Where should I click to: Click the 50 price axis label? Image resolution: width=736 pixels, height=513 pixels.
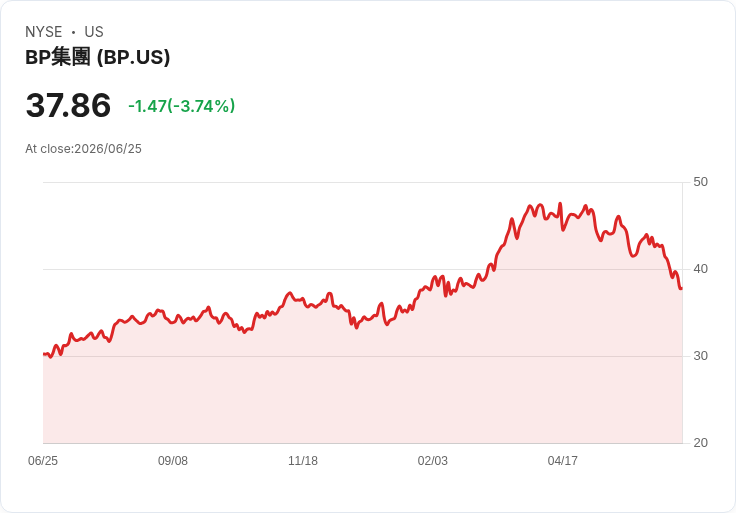[x=700, y=182]
